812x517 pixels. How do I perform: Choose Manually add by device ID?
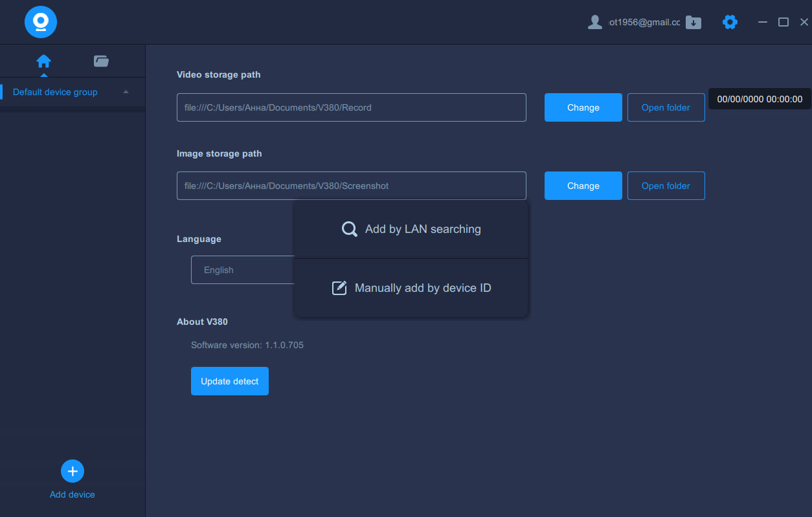click(423, 288)
